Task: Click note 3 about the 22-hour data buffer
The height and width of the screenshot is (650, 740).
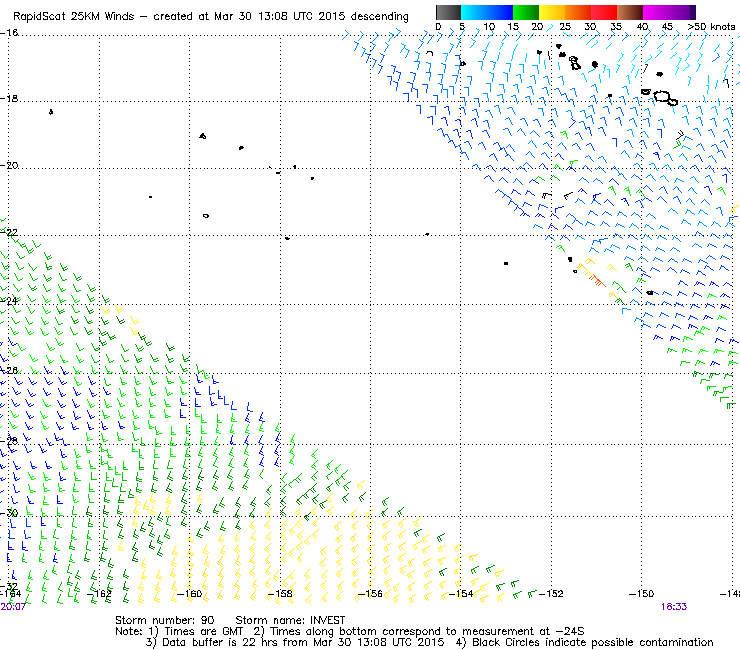Action: coord(295,642)
